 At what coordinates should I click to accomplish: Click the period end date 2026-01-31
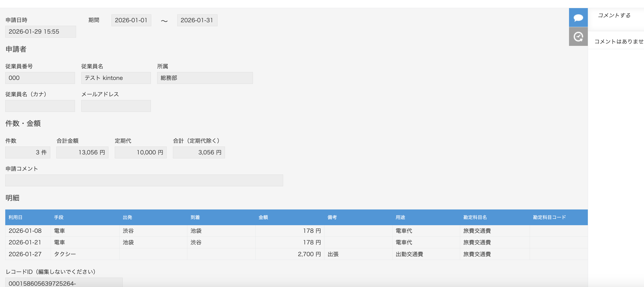point(197,20)
